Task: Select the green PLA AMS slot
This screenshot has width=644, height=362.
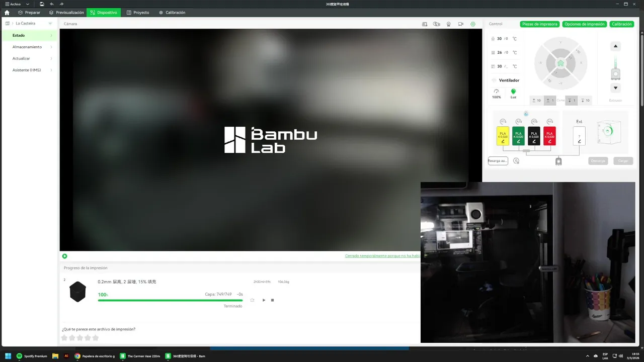Action: pyautogui.click(x=518, y=136)
